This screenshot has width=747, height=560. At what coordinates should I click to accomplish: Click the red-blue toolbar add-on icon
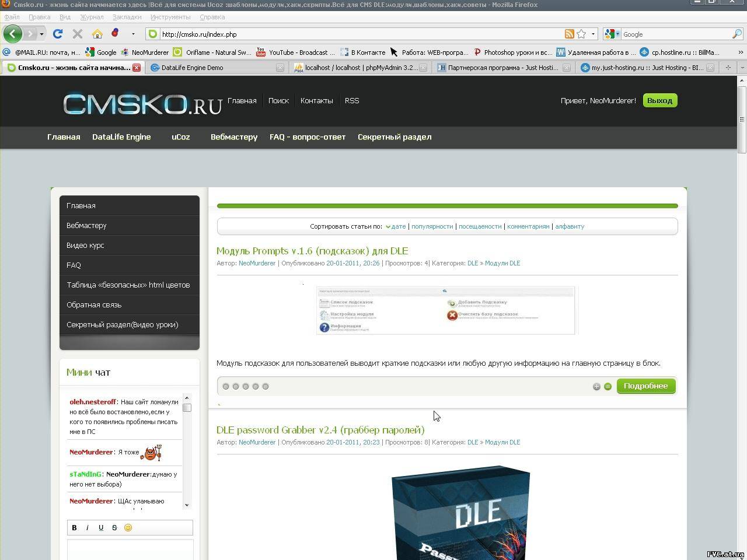115,33
